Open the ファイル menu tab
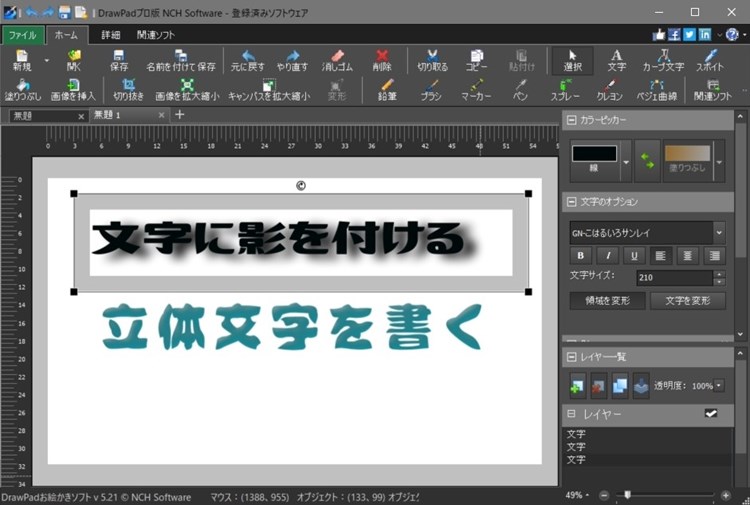Screen dimensions: 750x505 [x=22, y=35]
